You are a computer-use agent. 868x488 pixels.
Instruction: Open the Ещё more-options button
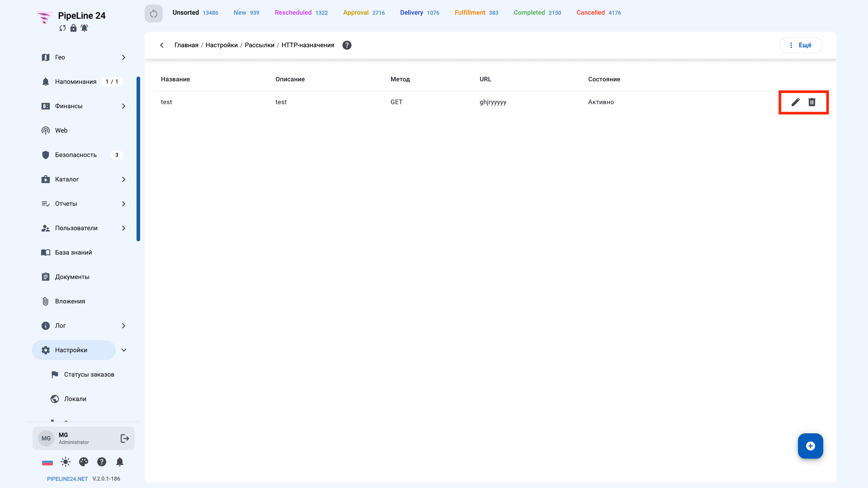click(x=801, y=45)
